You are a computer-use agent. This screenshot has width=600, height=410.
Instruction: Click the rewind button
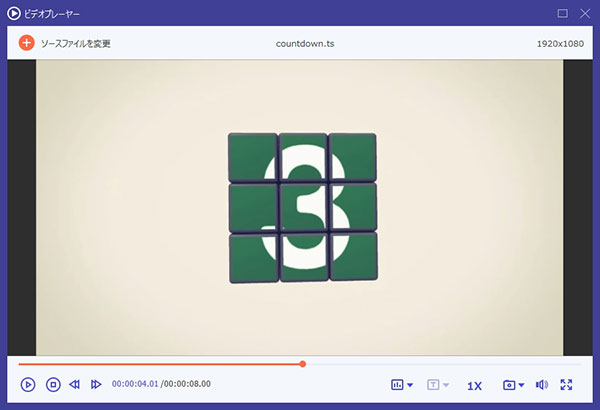click(x=75, y=384)
